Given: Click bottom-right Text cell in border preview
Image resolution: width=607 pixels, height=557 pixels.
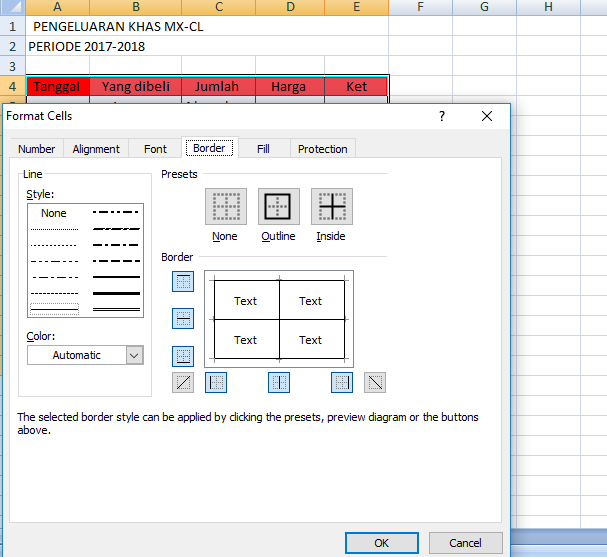Looking at the screenshot, I should coord(310,340).
